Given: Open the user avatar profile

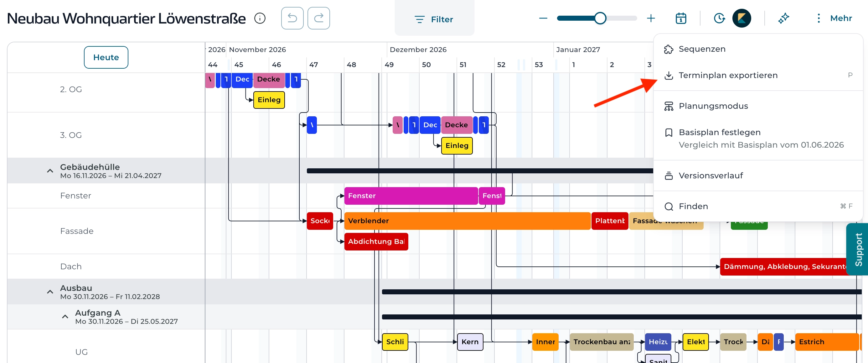Looking at the screenshot, I should tap(741, 18).
